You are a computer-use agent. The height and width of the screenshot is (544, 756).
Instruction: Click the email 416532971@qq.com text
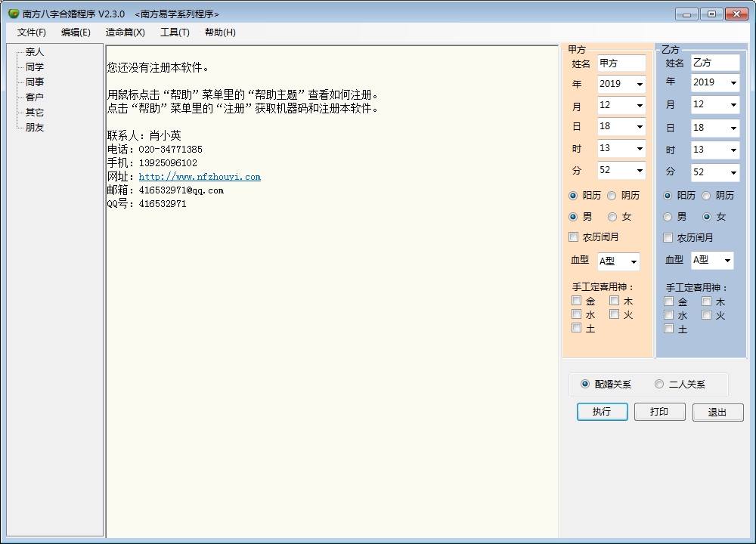181,190
